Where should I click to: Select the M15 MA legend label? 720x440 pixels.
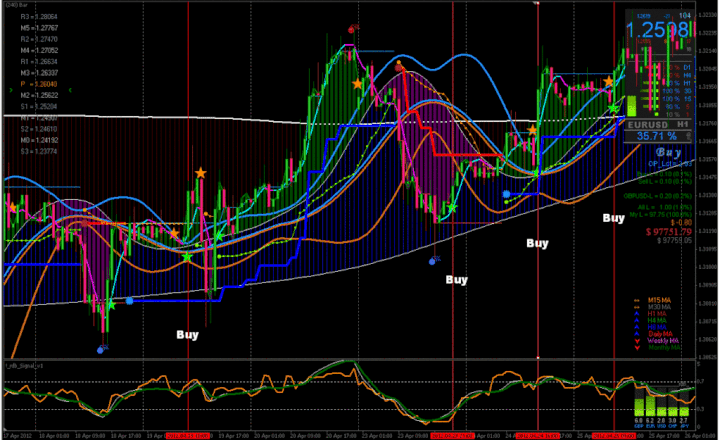(x=659, y=300)
